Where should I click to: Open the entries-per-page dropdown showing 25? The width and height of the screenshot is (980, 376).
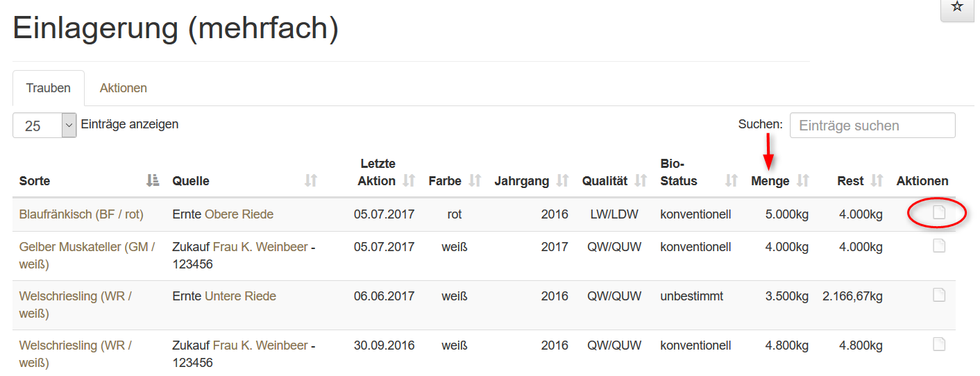pyautogui.click(x=44, y=126)
